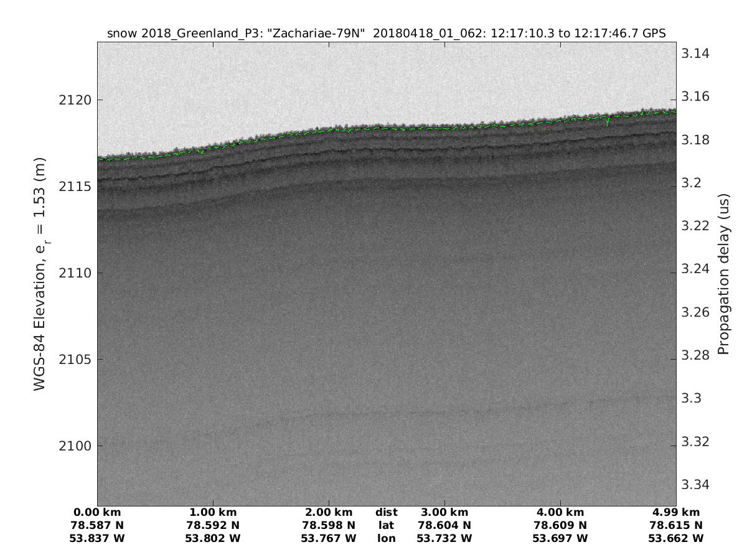747x560 pixels.
Task: Click the '2.00 km' distance label
Action: pyautogui.click(x=329, y=513)
